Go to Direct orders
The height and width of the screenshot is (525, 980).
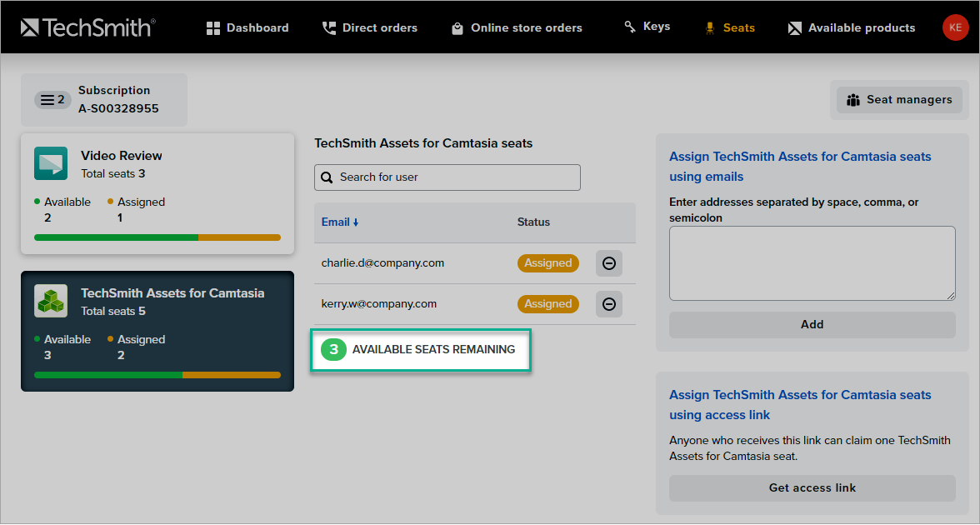pos(370,27)
